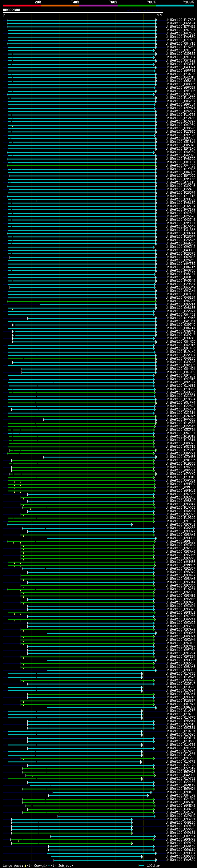Open hit UniRef100_P00869
Image resolution: width=197 pixels, height=868 pixels.
click(x=180, y=37)
